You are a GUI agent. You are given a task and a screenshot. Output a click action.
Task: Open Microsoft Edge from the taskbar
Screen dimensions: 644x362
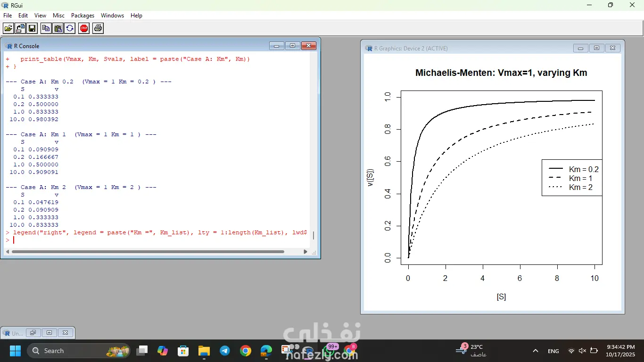(x=266, y=351)
